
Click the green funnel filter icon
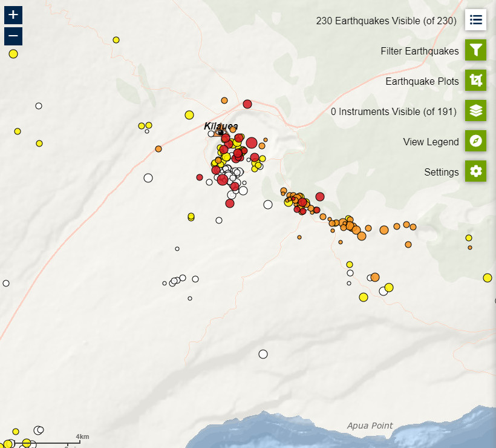point(476,50)
